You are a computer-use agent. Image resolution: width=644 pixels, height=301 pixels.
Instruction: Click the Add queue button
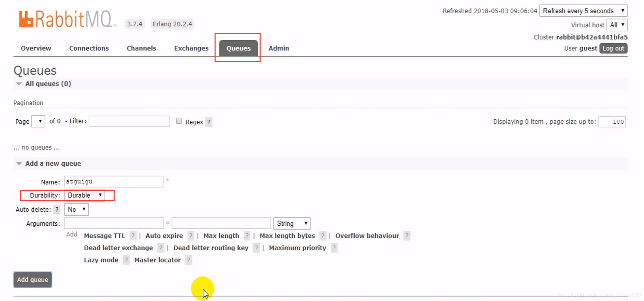pos(33,280)
